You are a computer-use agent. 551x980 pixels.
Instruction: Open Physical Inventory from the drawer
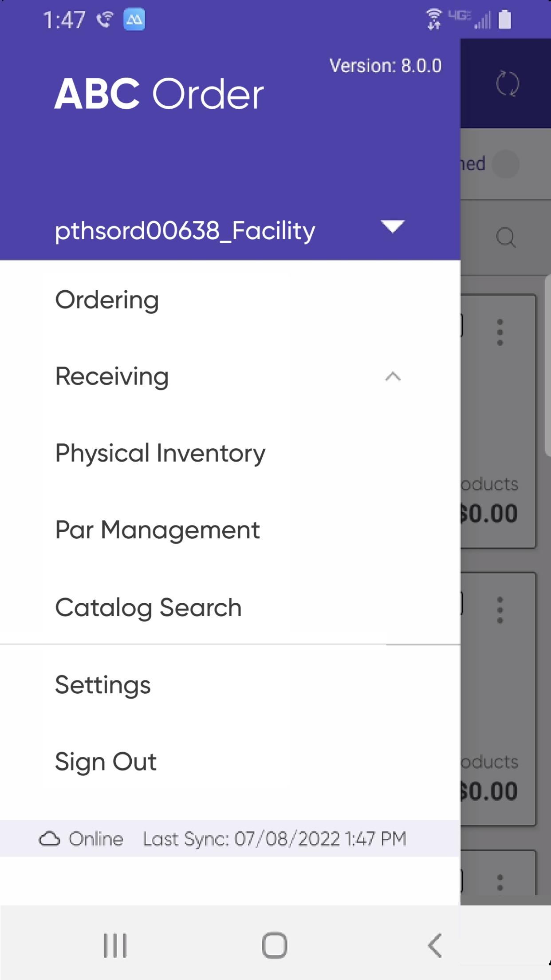pos(230,453)
